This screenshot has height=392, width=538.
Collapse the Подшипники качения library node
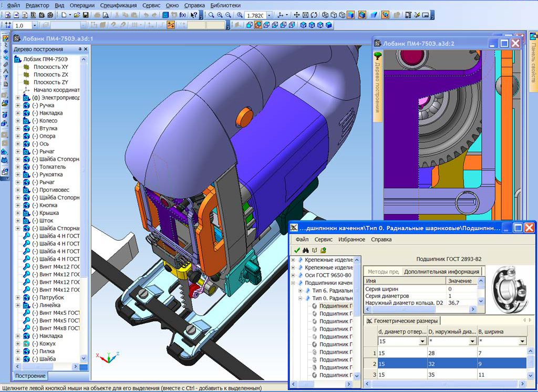click(x=293, y=283)
